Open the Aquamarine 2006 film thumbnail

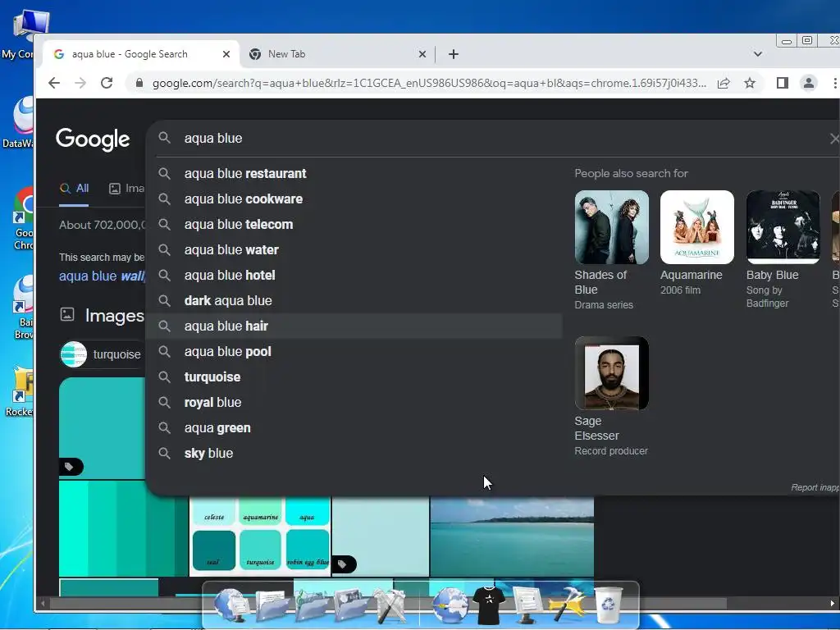click(x=697, y=227)
